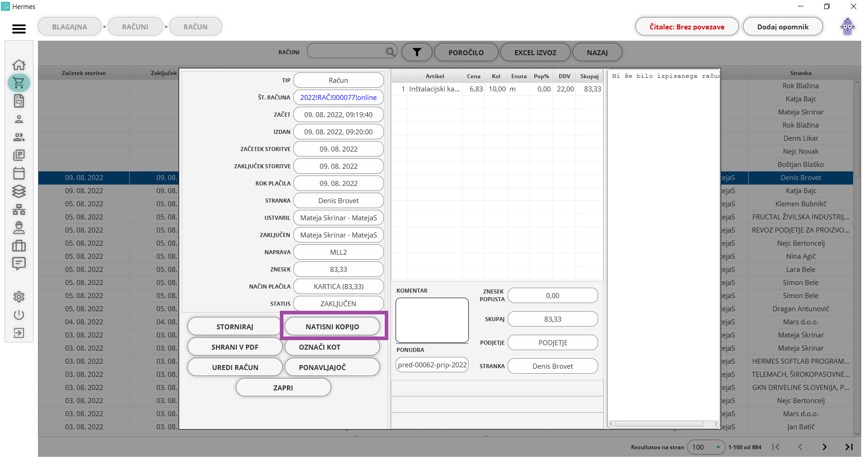Select the Boštjan Blaško row
Image resolution: width=868 pixels, height=465 pixels.
coord(801,164)
